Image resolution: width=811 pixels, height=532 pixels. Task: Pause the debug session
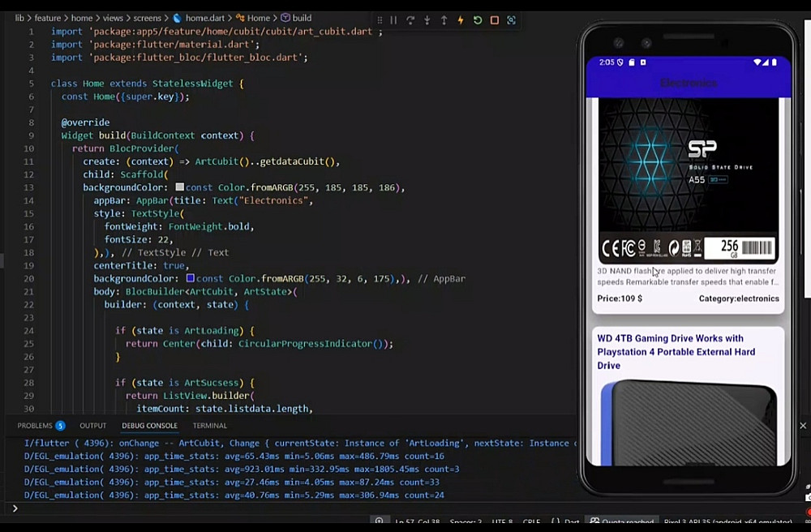point(393,20)
